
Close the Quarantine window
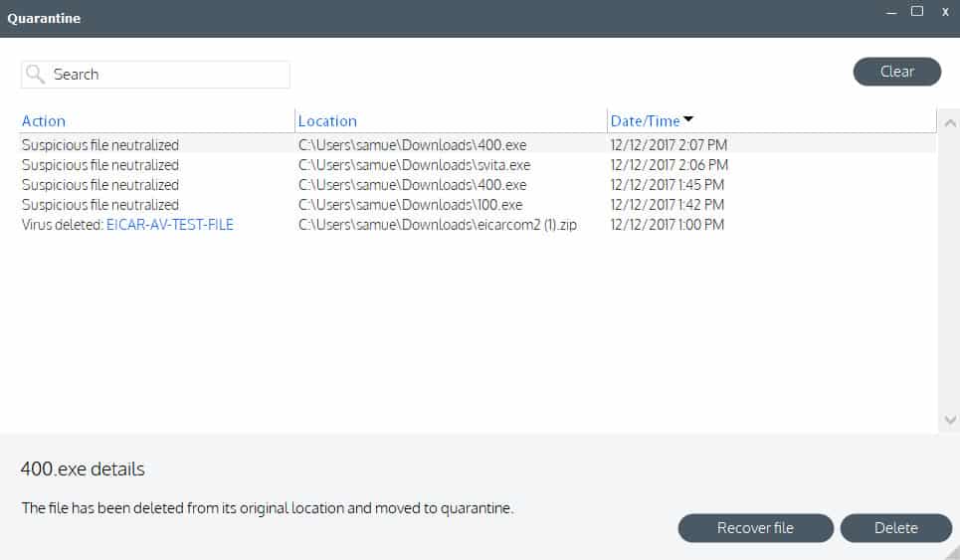[x=945, y=12]
